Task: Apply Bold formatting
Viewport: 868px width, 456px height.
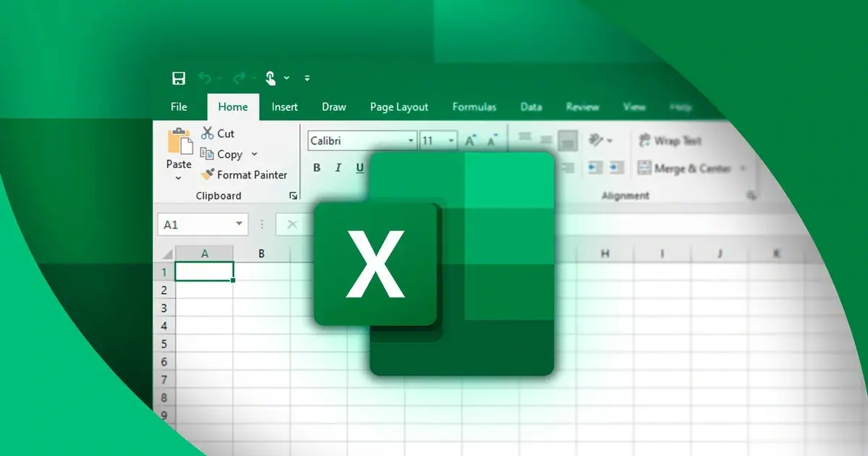Action: pos(316,167)
